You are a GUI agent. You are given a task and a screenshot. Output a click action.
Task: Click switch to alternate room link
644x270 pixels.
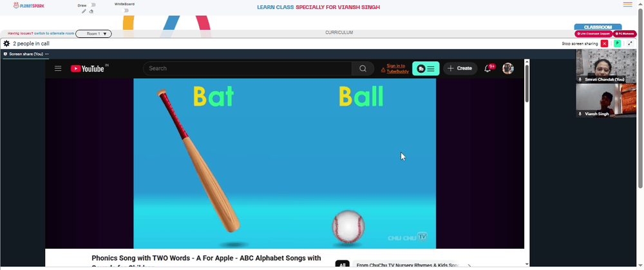pos(54,34)
